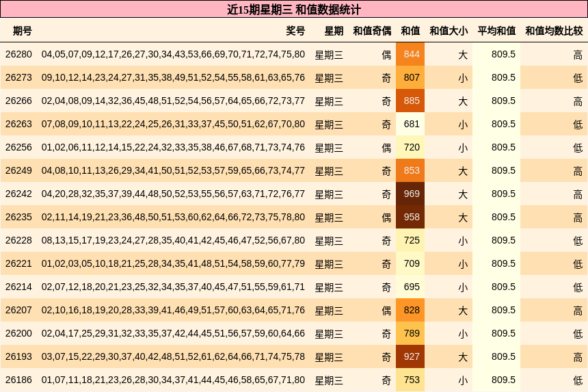
Task: Select issue number 26200
Action: [18, 333]
